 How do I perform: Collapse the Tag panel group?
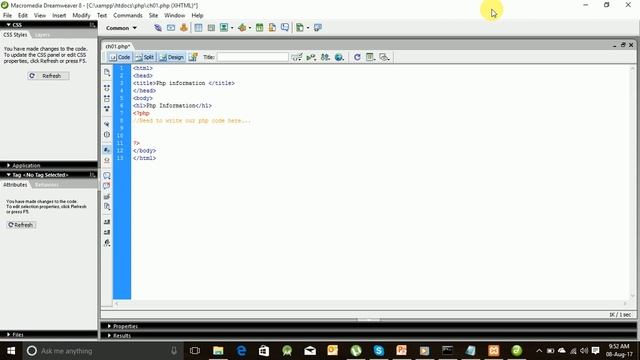coord(8,175)
